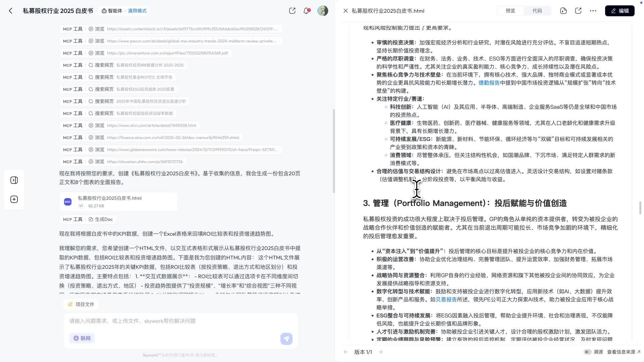The image size is (644, 362).
Task: Click the 编辑 button
Action: coord(620,11)
